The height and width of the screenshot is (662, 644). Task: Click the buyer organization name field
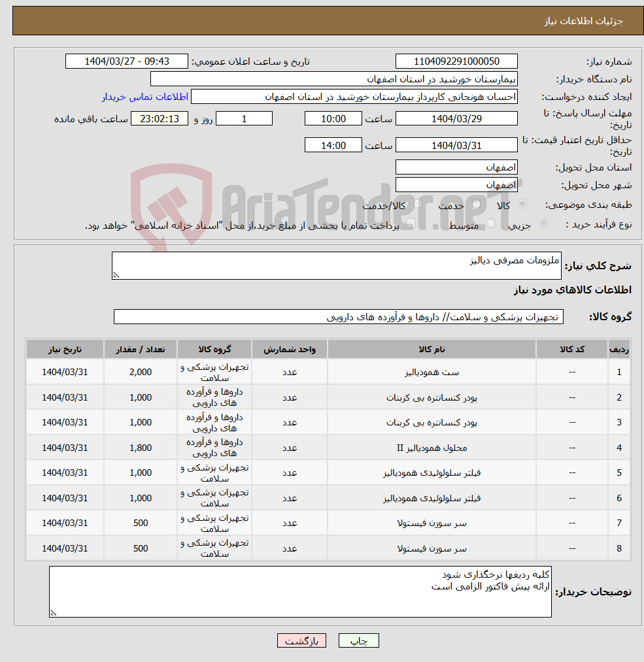[x=333, y=79]
